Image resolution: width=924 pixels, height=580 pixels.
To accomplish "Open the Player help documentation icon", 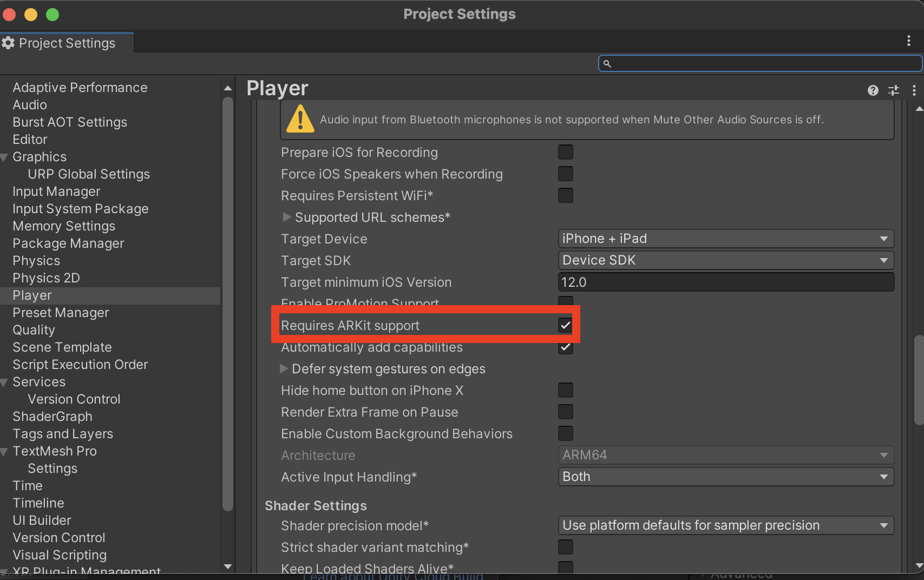I will 873,90.
